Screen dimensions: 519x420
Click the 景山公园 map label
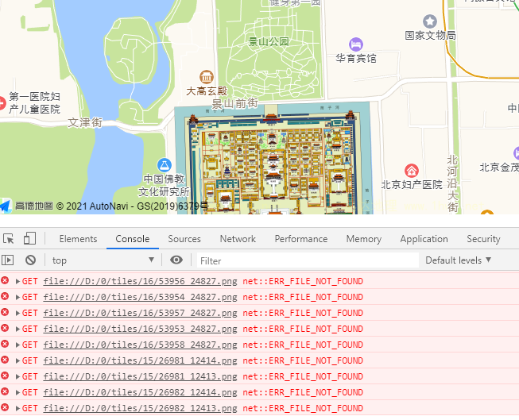coord(269,41)
